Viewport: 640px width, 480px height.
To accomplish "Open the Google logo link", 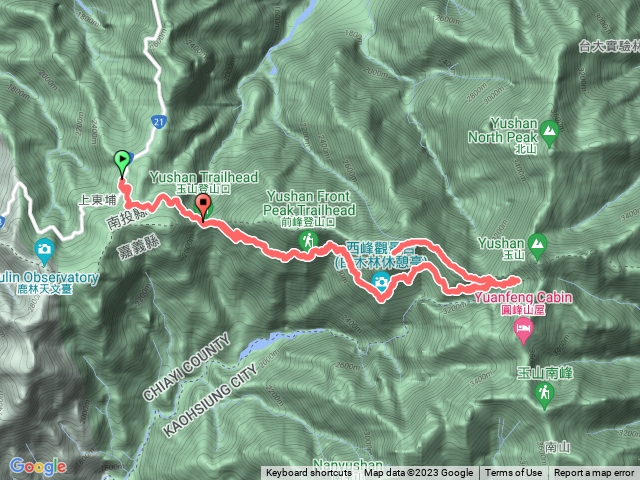I will 38,467.
